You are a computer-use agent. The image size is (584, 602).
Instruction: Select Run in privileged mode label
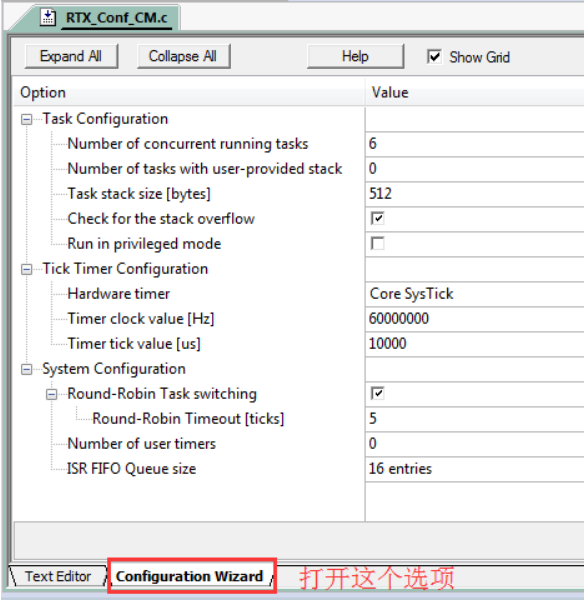point(144,243)
